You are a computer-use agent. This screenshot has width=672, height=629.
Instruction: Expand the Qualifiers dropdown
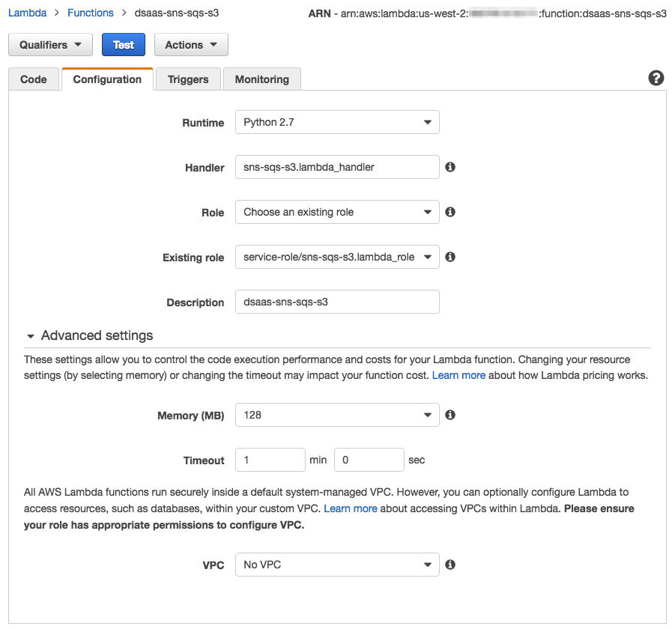point(49,44)
